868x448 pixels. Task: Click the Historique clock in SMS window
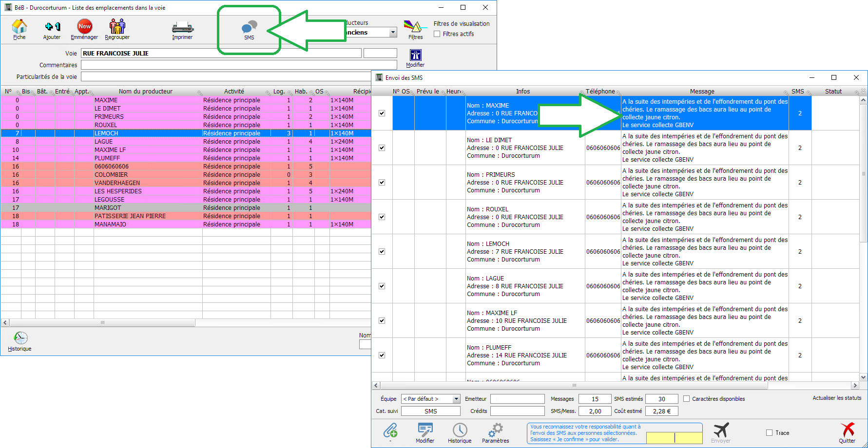click(x=460, y=432)
